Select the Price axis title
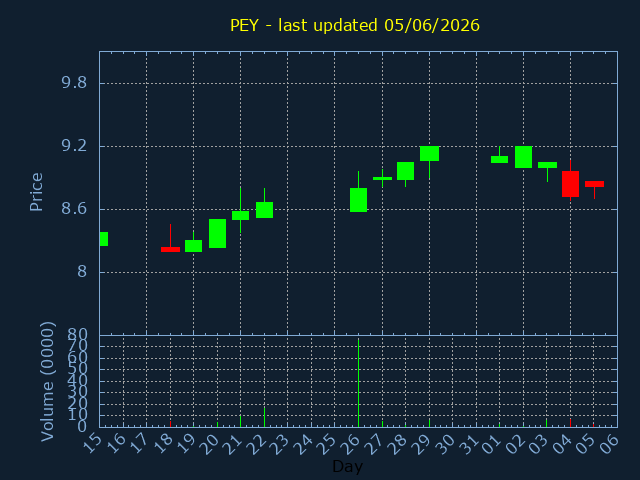The image size is (640, 480). [36, 192]
